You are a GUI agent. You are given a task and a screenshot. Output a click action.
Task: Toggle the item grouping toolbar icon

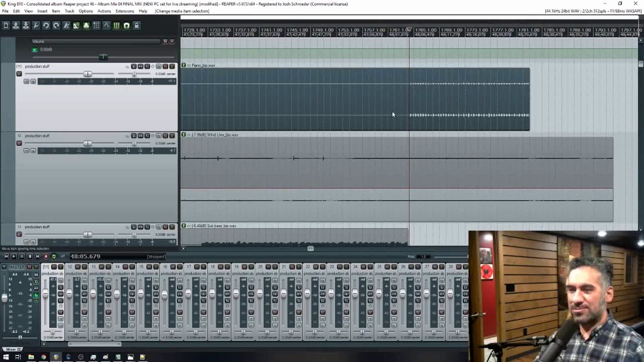(86, 26)
